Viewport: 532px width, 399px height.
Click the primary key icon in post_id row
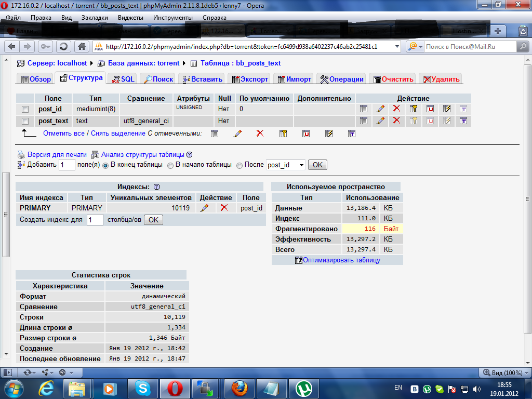(x=414, y=109)
